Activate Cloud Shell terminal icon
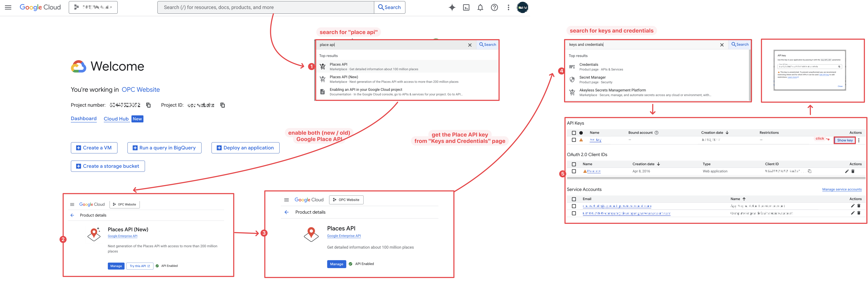868x284 pixels. (466, 7)
